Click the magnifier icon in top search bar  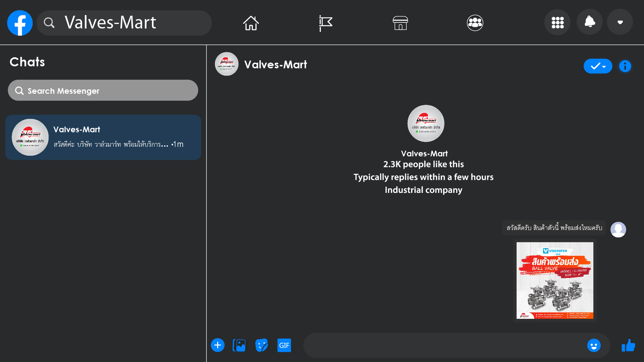tap(49, 23)
